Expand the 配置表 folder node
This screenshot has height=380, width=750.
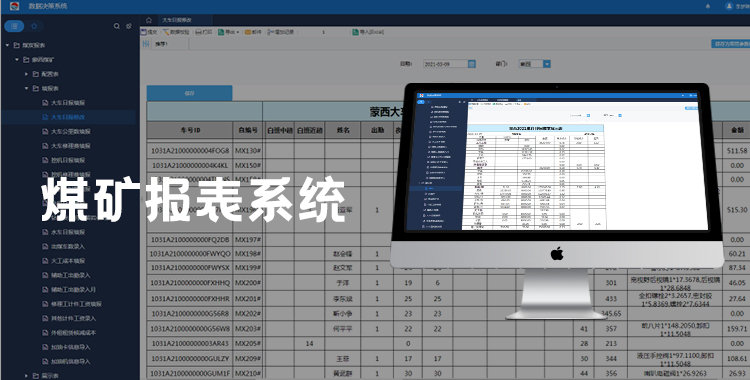click(27, 74)
